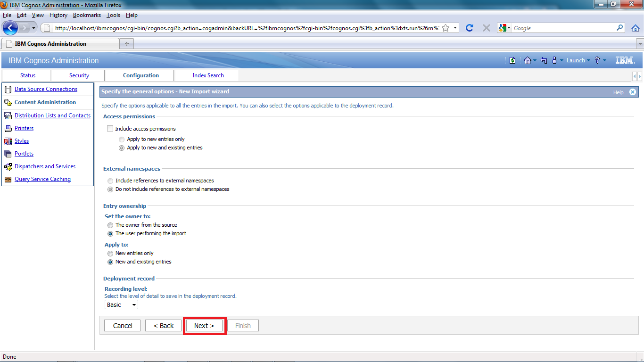Click the Firefox home button icon
This screenshot has height=362, width=644.
pos(635,28)
